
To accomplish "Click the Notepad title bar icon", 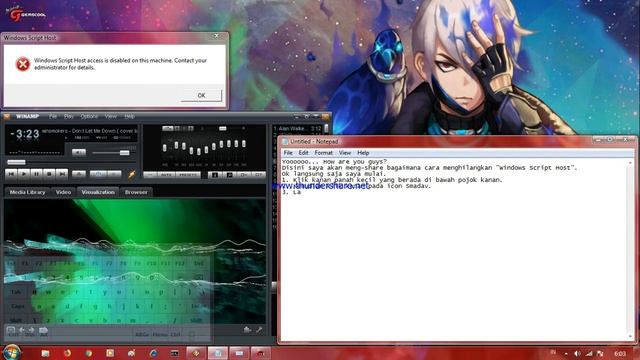I will (285, 141).
